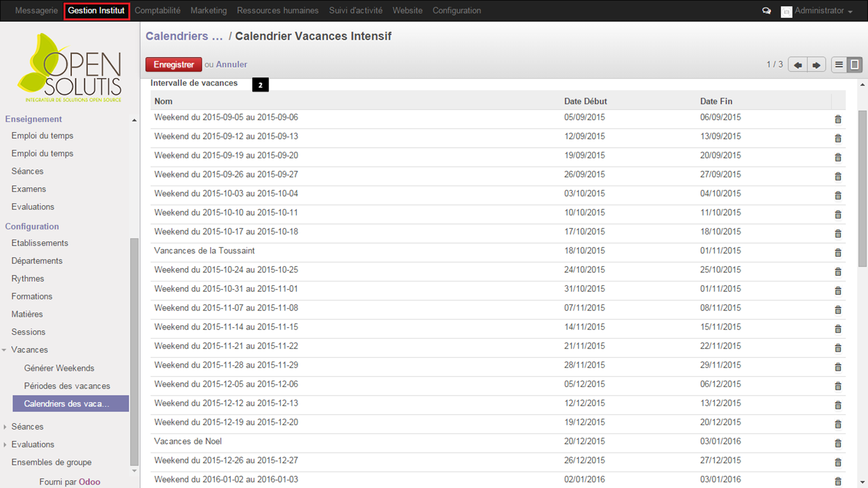Click the Annuler link
868x488 pixels.
(x=232, y=64)
